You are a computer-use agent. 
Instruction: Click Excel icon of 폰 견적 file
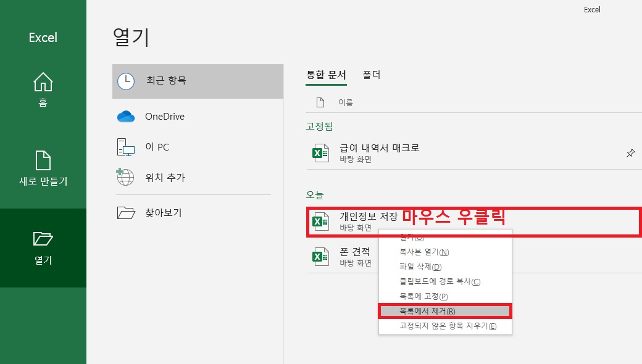pyautogui.click(x=320, y=257)
